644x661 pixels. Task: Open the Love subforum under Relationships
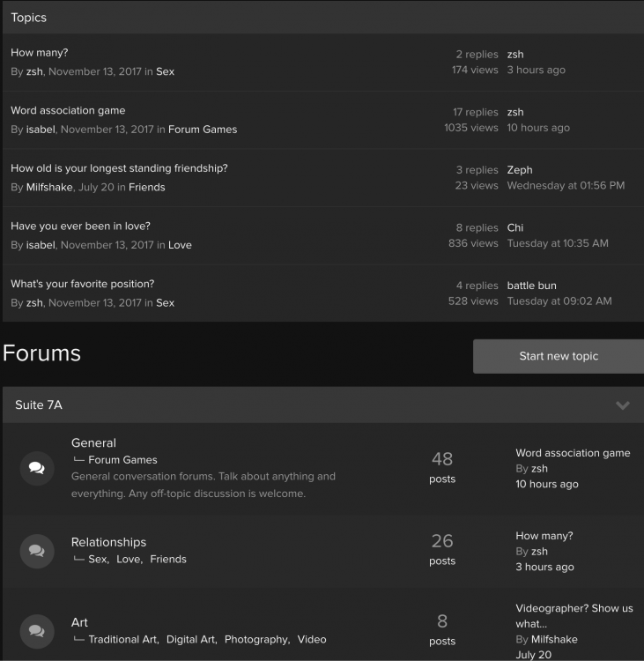pyautogui.click(x=128, y=560)
